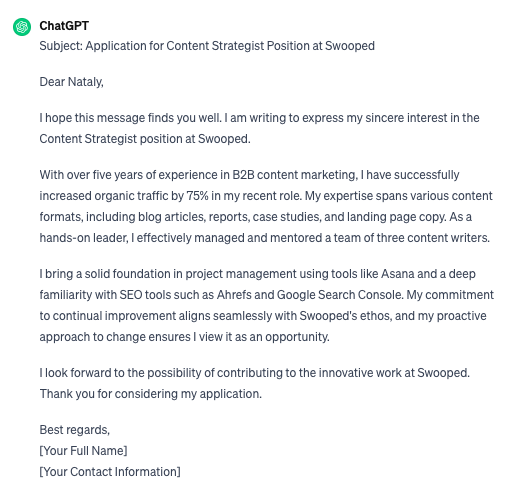Click the '75%' organic traffic figure
This screenshot has height=485, width=529.
(197, 196)
